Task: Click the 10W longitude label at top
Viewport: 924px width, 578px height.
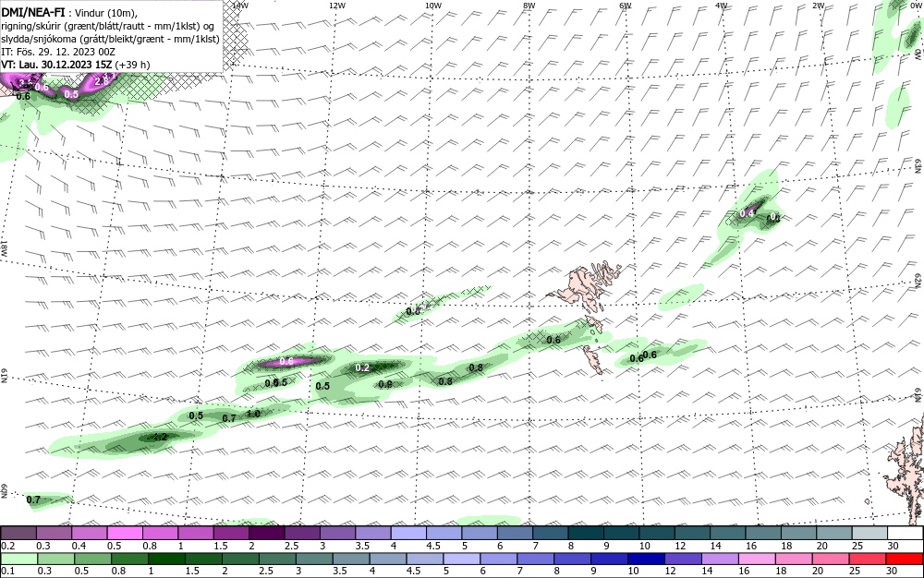Action: [x=433, y=6]
